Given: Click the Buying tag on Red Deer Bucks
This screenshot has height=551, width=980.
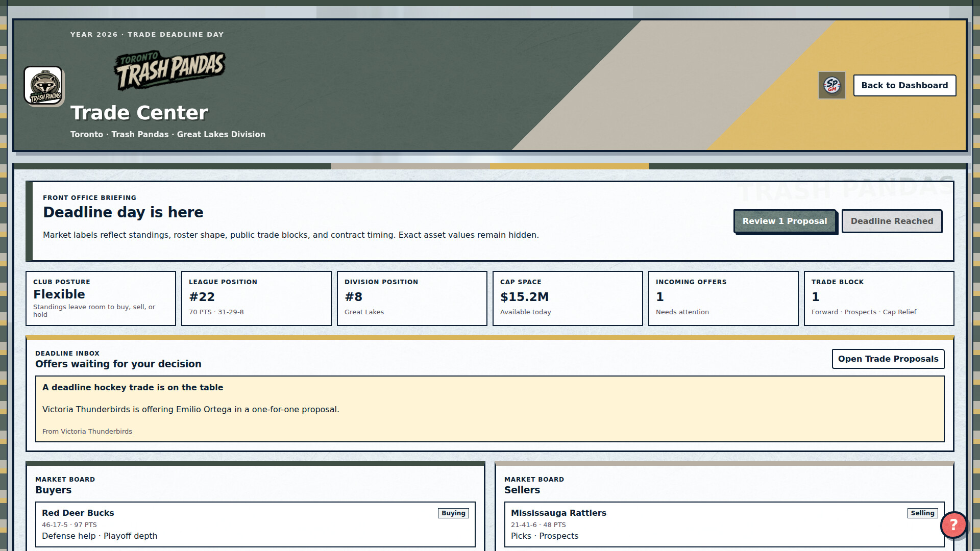Looking at the screenshot, I should click(453, 513).
